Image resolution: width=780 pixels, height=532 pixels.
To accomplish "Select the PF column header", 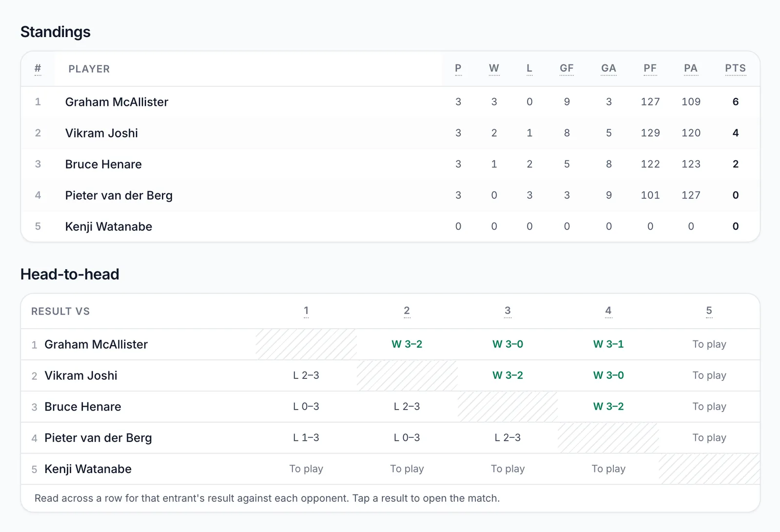I will (x=650, y=69).
